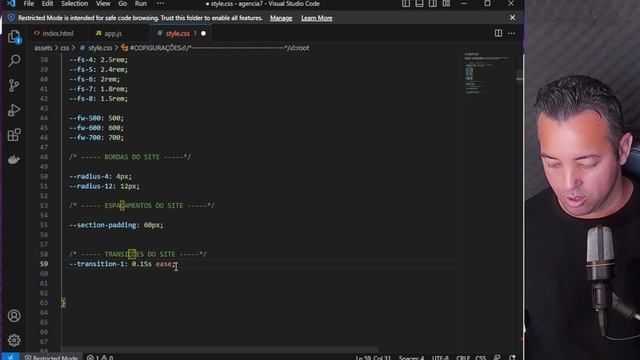This screenshot has height=360, width=640.
Task: Dismiss the Restricted Mode banner
Action: [512, 18]
